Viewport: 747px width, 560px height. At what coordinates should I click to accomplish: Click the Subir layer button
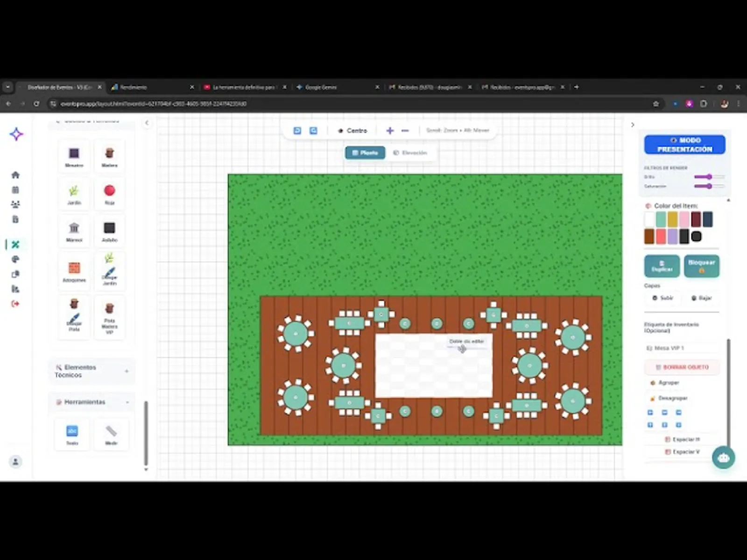(x=663, y=298)
